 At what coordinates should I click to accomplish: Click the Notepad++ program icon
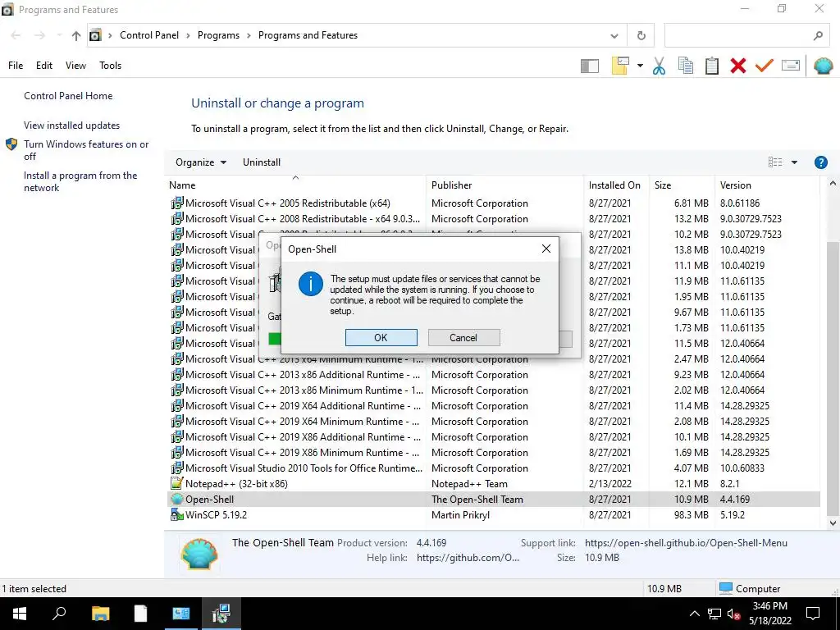point(176,483)
